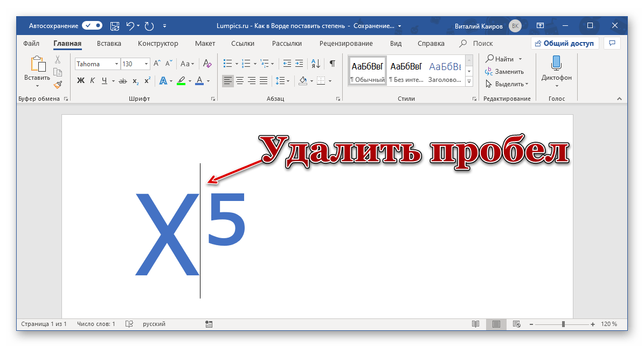Open the Undo history dropdown arrow
Screen dimensions: 644x347
[x=139, y=26]
